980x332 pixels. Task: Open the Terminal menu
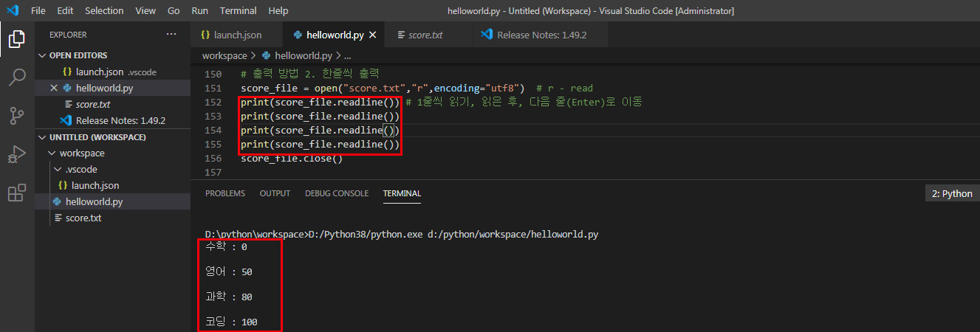[239, 11]
